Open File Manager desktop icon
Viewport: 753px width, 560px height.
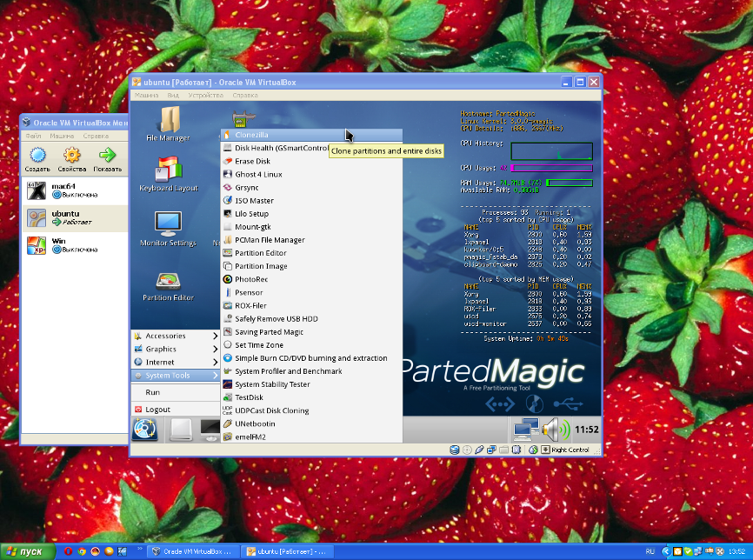pyautogui.click(x=168, y=123)
